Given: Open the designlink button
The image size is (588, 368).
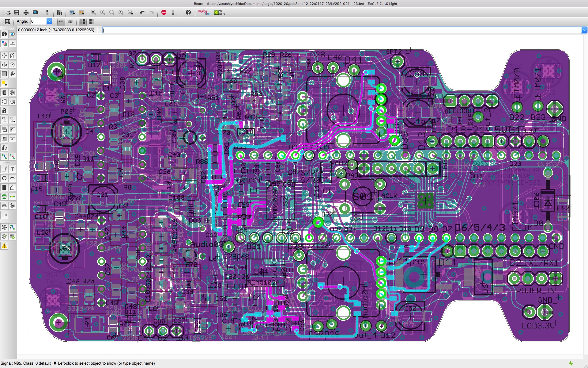Looking at the screenshot, I should (x=204, y=12).
